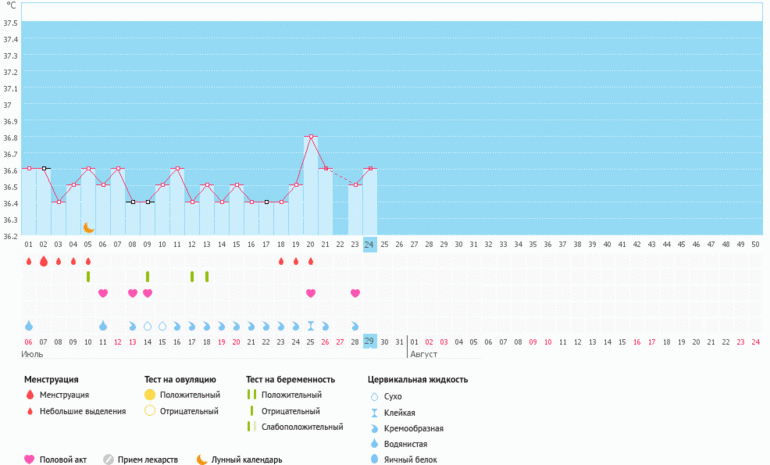Select the highlighted cycle day 24

pos(370,244)
